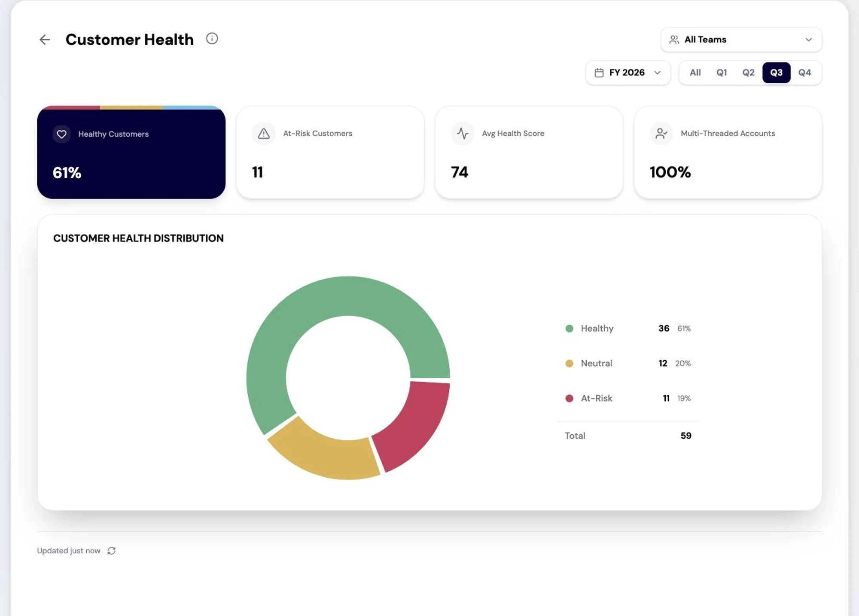Go back using the left arrow icon
This screenshot has height=616, width=859.
point(45,40)
